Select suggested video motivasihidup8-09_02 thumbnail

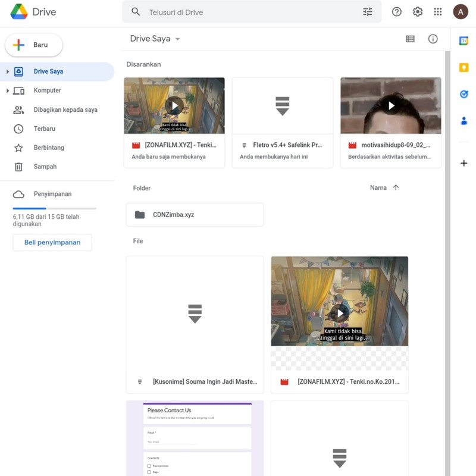coord(391,106)
